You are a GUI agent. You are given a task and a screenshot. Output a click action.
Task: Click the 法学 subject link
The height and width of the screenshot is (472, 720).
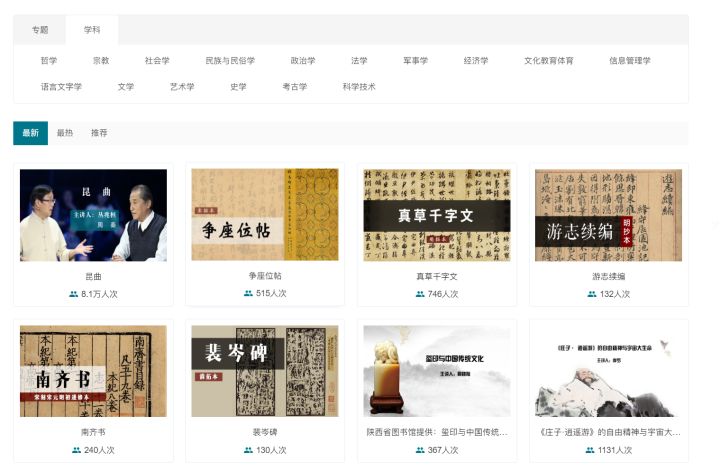(359, 61)
